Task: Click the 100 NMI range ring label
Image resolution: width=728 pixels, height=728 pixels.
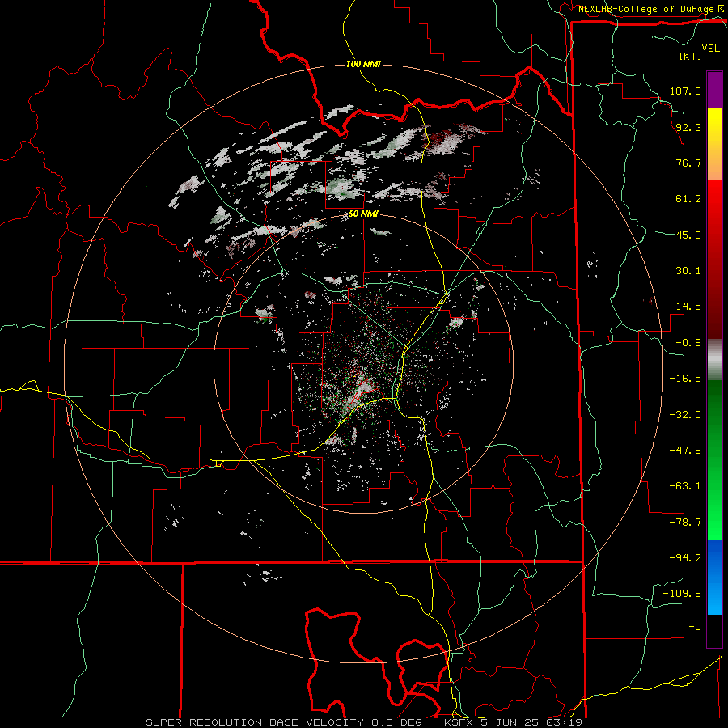Action: click(363, 64)
